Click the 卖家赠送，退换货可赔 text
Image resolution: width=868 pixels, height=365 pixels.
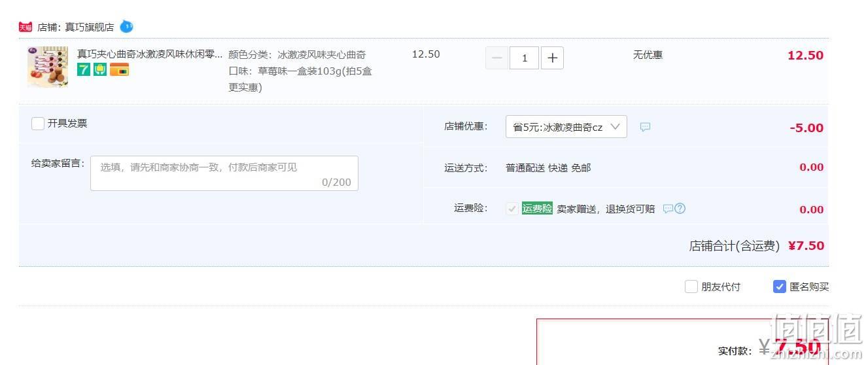pos(606,209)
